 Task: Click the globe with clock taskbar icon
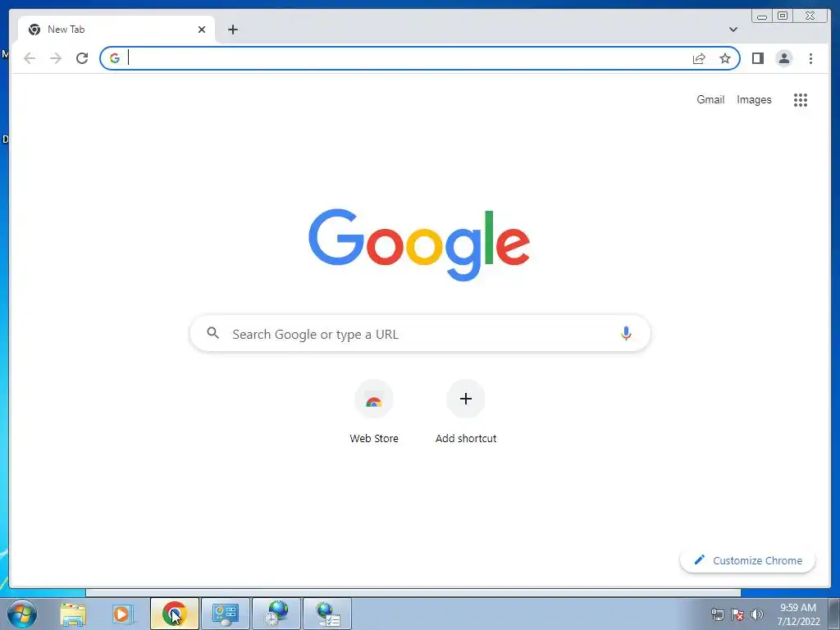276,614
